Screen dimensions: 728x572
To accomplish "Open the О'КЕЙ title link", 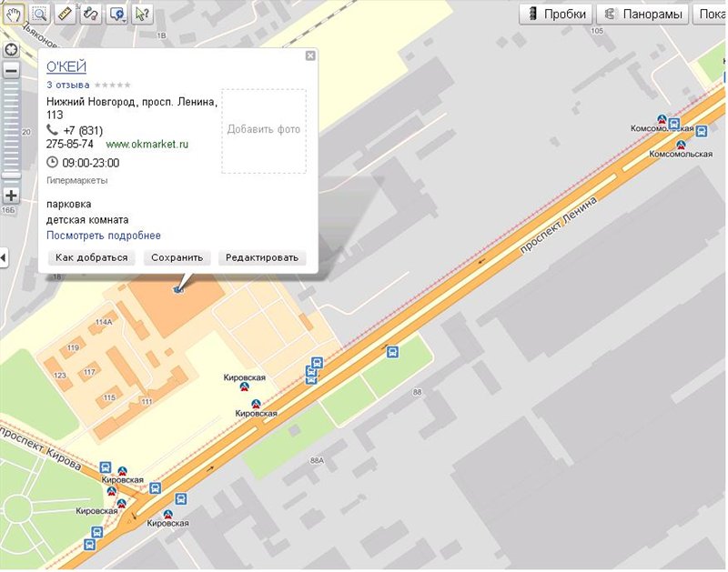I will pyautogui.click(x=66, y=66).
